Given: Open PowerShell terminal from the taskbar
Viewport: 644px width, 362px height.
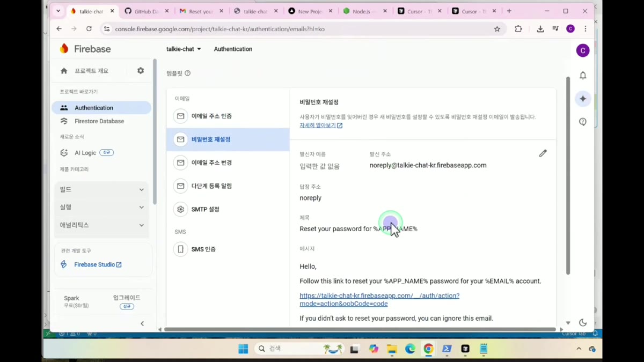Looking at the screenshot, I should click(x=447, y=349).
